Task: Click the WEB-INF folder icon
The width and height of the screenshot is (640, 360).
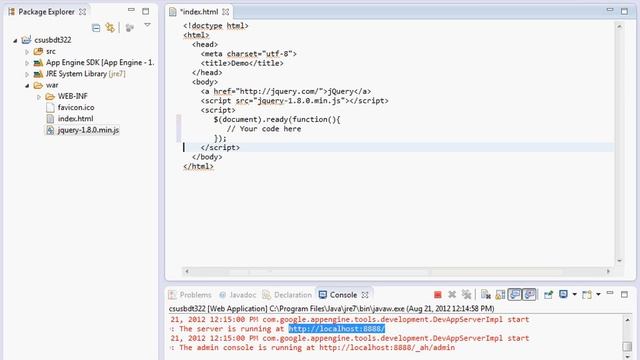Action: click(x=50, y=96)
